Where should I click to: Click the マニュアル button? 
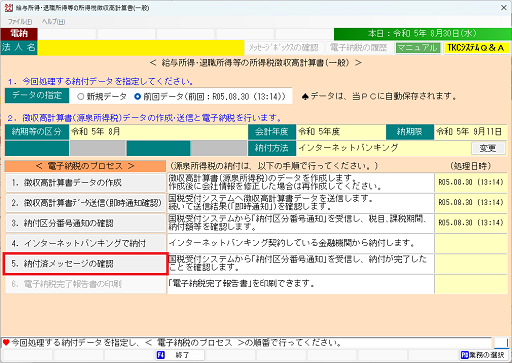(418, 48)
